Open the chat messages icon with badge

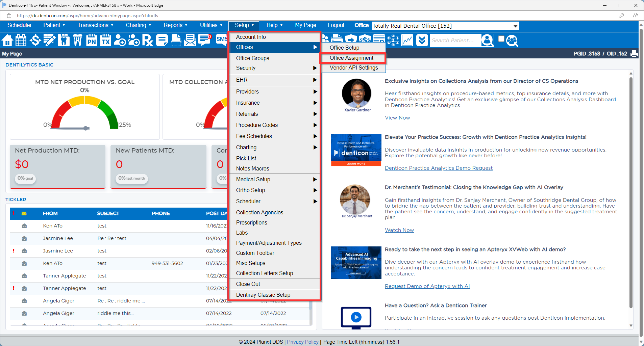coord(204,41)
